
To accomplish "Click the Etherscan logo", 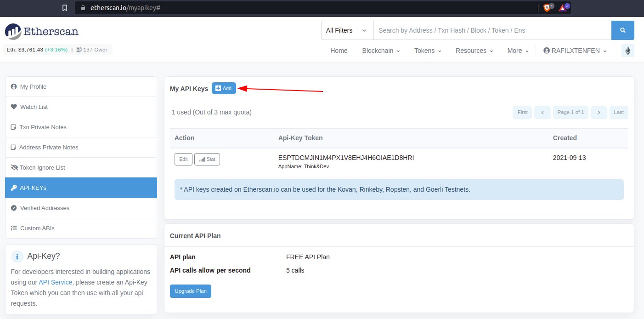I will point(42,32).
